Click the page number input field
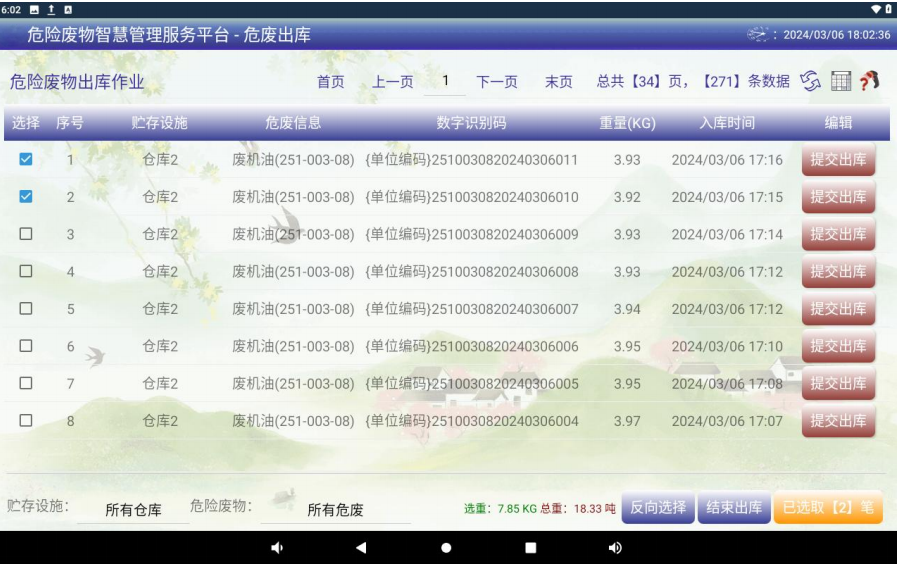 445,81
